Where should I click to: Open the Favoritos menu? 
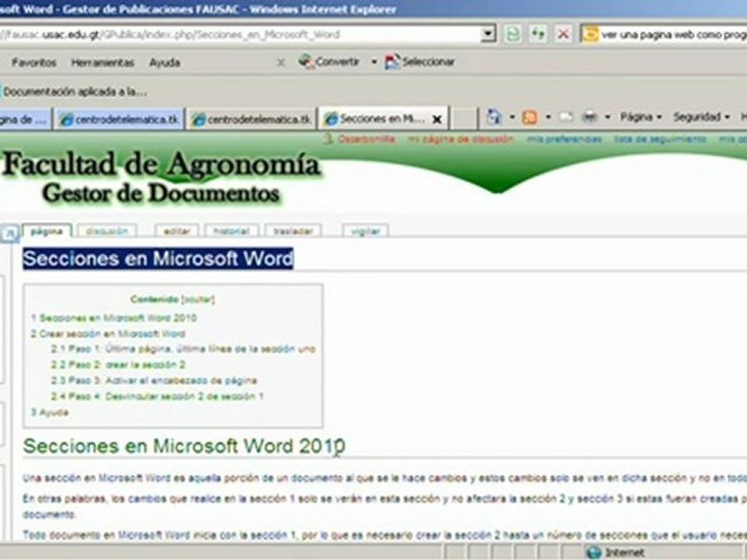[x=33, y=62]
